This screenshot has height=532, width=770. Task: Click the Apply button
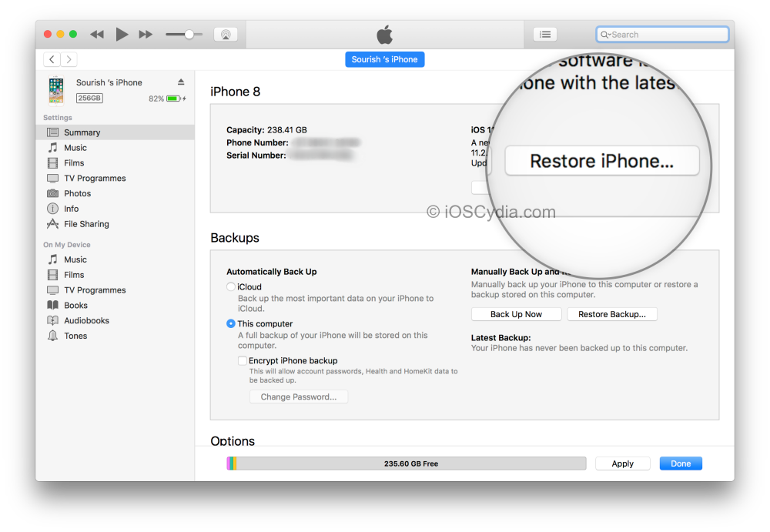click(x=623, y=463)
